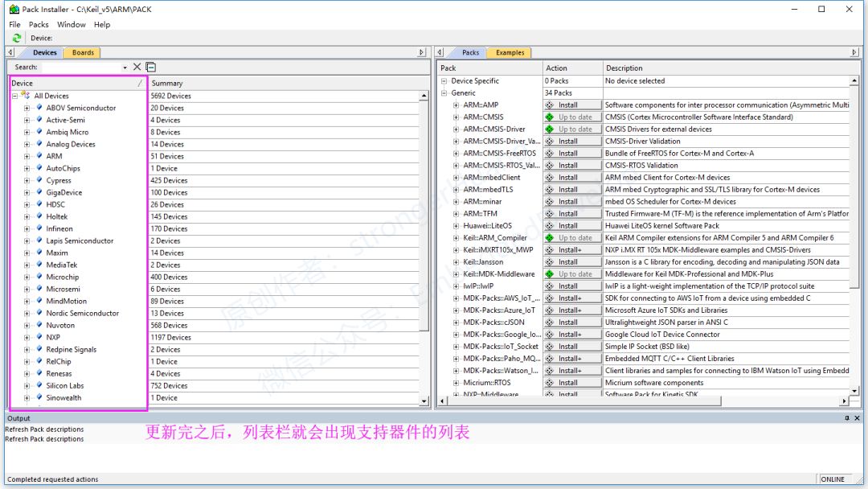This screenshot has width=868, height=489.
Task: Select the Microchip vendor icon
Action: (x=39, y=277)
